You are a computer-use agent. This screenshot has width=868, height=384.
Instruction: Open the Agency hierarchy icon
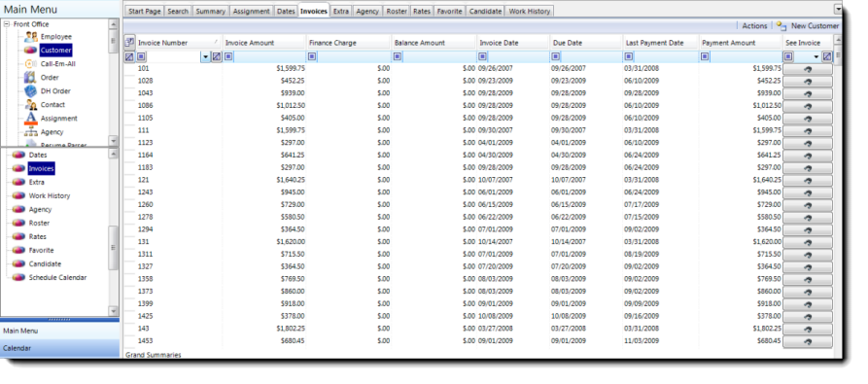31,132
